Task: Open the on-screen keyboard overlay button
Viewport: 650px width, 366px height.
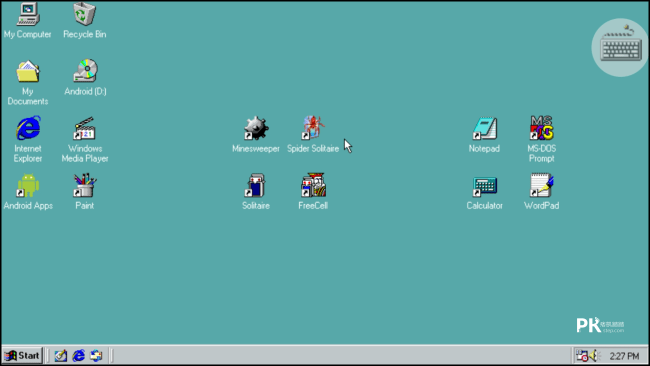Action: tap(620, 47)
